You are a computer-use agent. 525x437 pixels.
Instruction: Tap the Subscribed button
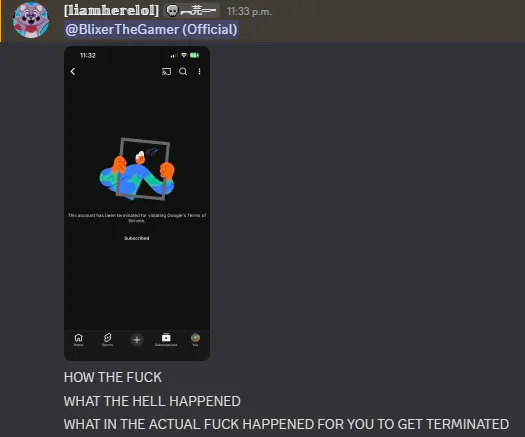pyautogui.click(x=137, y=238)
